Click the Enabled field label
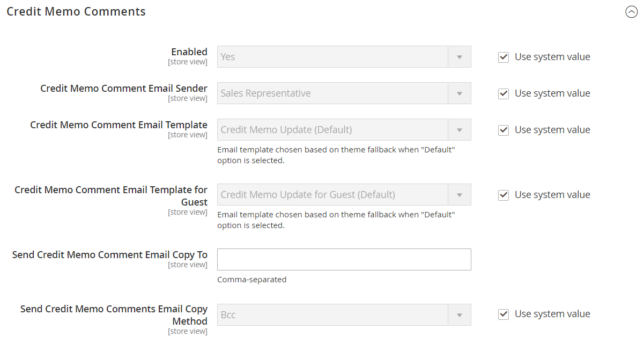This screenshot has width=644, height=344. click(x=189, y=52)
